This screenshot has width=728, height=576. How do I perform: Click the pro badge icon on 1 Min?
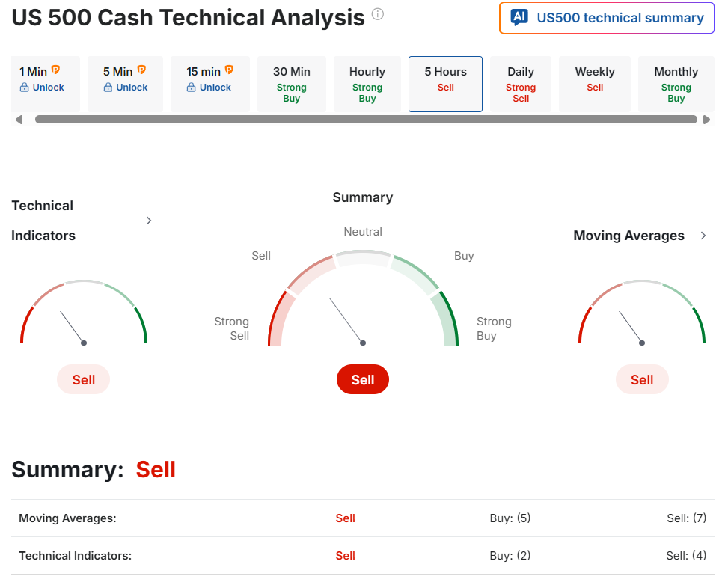[x=55, y=70]
